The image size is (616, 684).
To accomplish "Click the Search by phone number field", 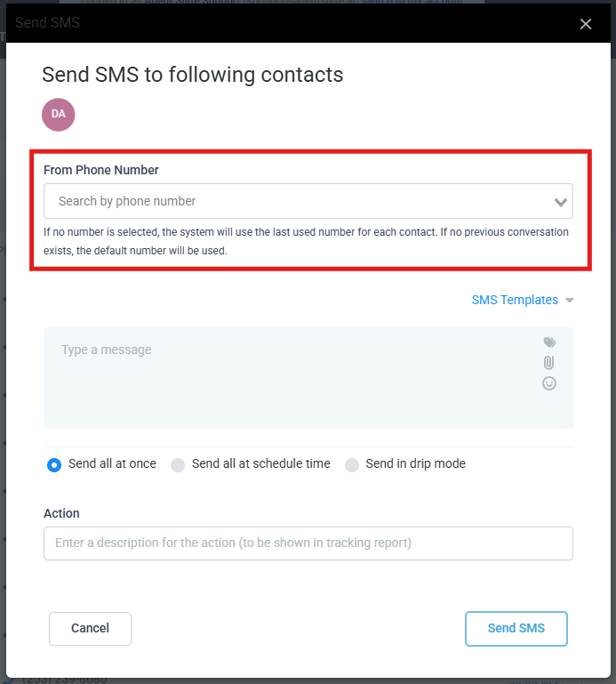I will pos(293,201).
